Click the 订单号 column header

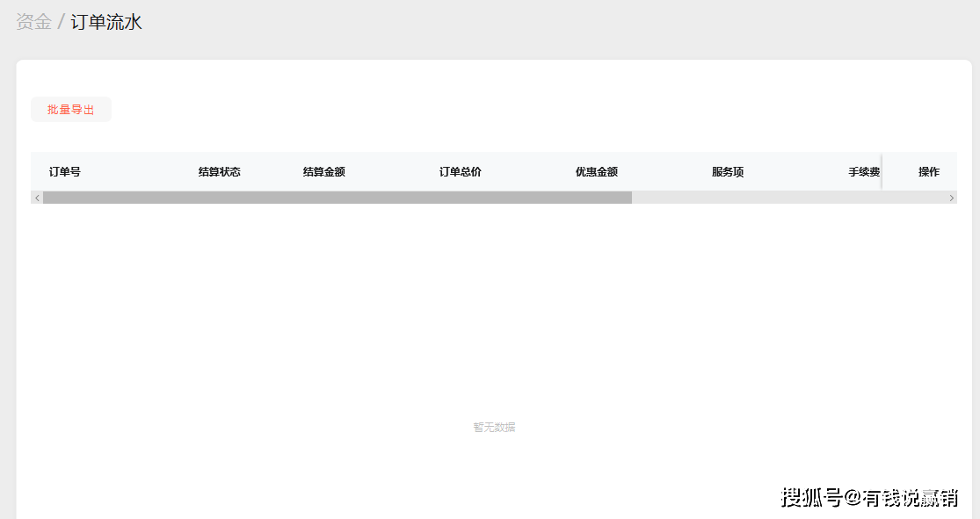point(65,171)
